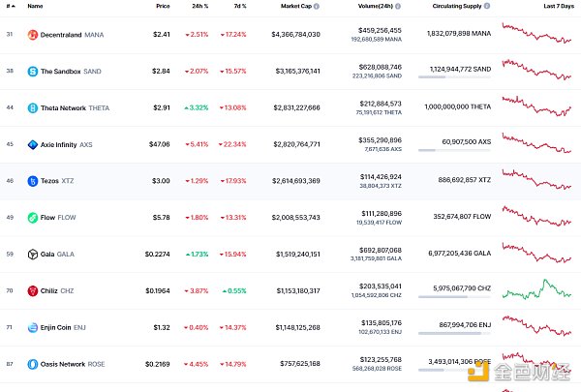Click Decentraland 24h change 2.51%
The image size is (581, 392).
pyautogui.click(x=197, y=35)
